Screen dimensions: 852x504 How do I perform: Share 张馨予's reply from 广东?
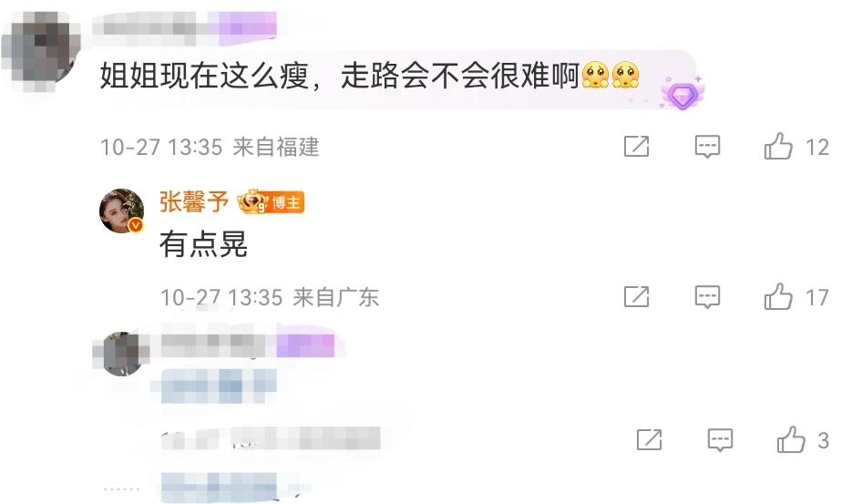tap(636, 297)
